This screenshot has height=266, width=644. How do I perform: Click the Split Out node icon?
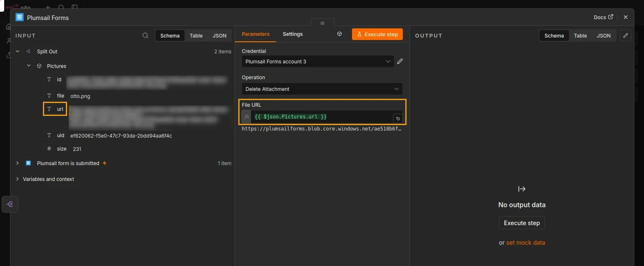tap(28, 51)
